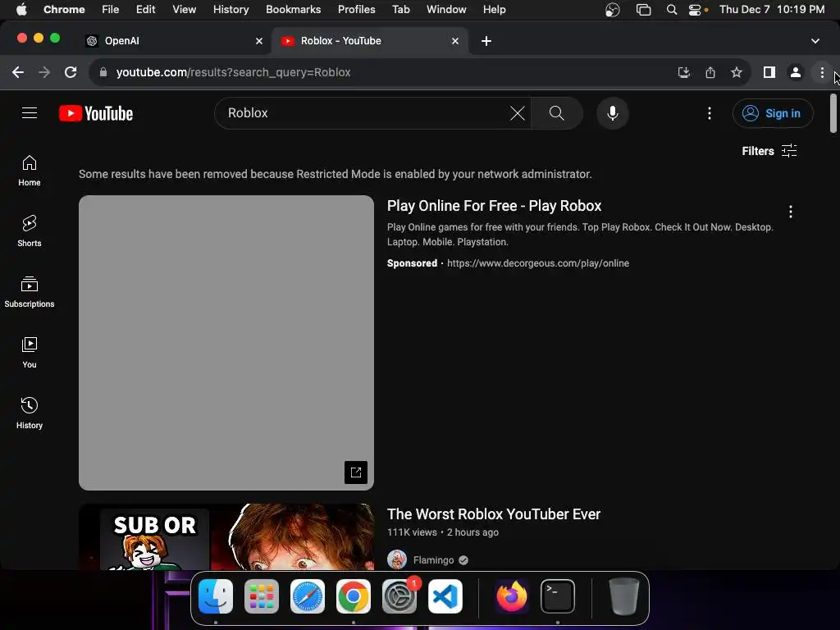
Task: Open History in sidebar
Action: click(30, 413)
